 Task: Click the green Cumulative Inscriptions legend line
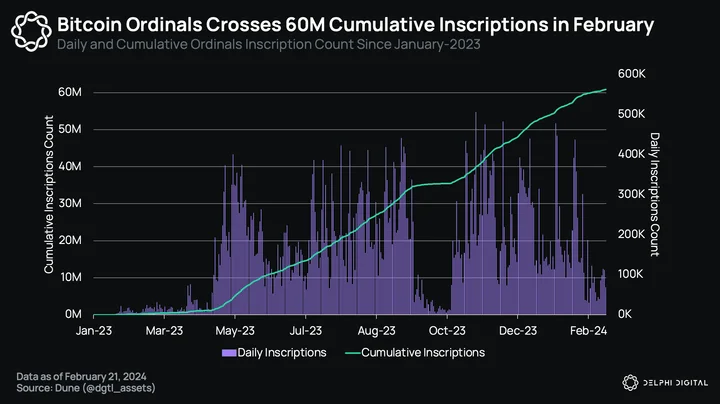pos(352,353)
